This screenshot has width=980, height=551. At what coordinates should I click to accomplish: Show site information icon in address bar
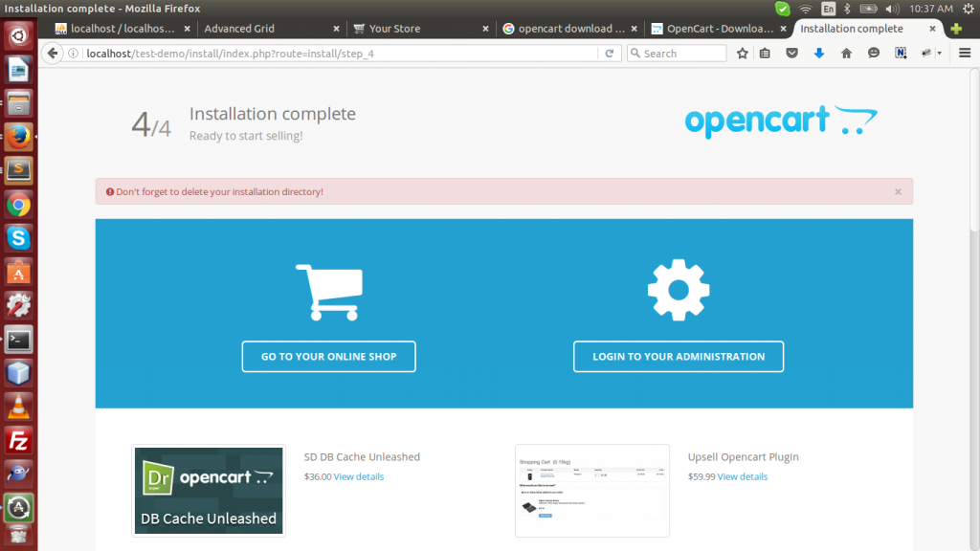coord(73,54)
